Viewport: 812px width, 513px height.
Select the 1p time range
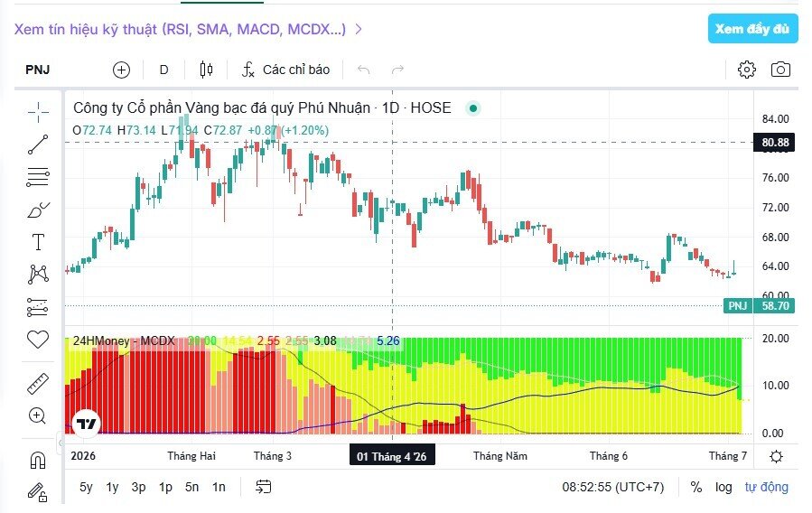[x=165, y=487]
